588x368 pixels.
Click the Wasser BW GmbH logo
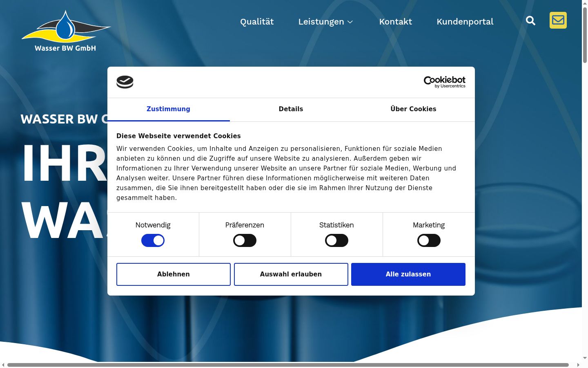65,31
